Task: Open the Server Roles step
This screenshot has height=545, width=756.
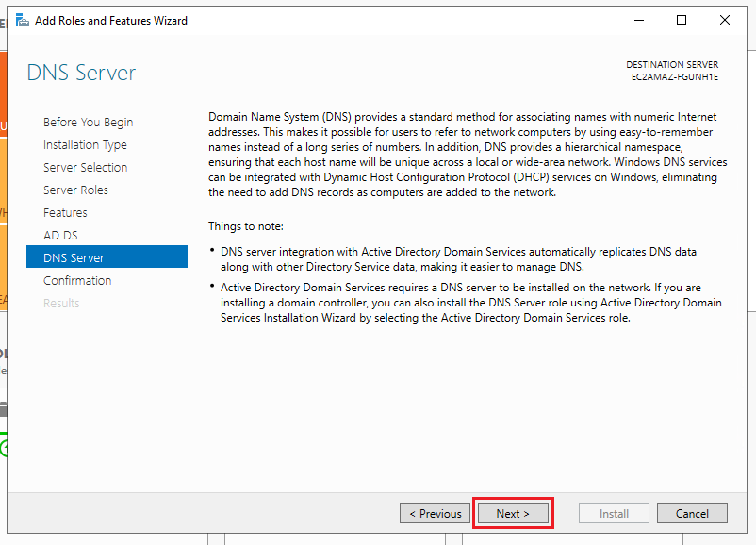Action: coord(75,190)
